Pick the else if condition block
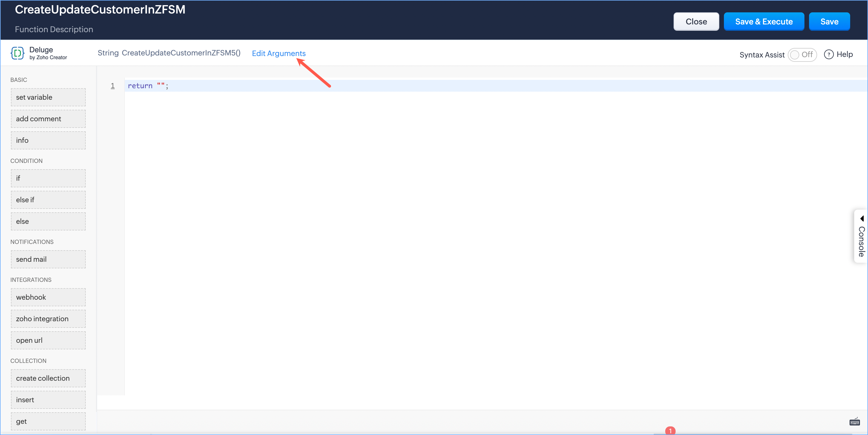This screenshot has height=435, width=868. pyautogui.click(x=48, y=200)
